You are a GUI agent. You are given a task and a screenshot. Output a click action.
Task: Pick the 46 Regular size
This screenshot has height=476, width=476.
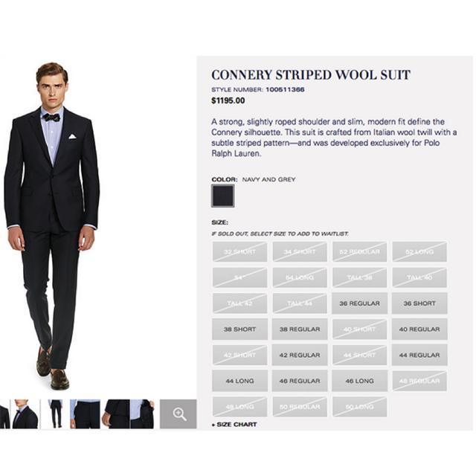[x=300, y=381]
